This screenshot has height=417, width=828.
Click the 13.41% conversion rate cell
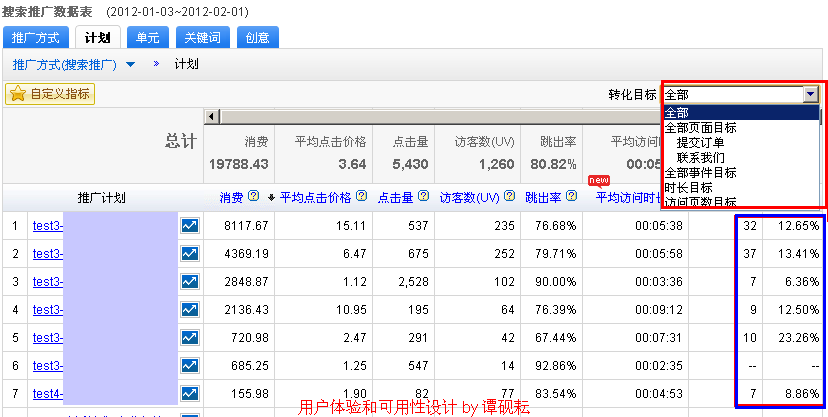[x=798, y=254]
